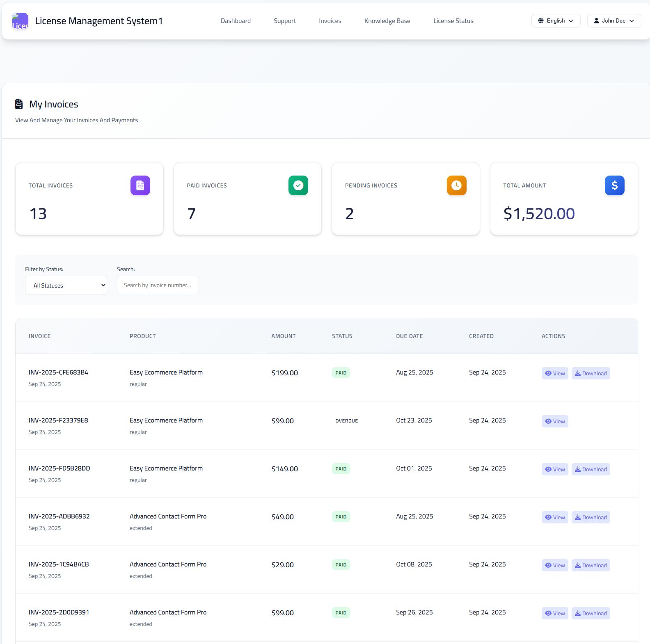650x644 pixels.
Task: Click the Filter by Status label
Action: (x=44, y=269)
